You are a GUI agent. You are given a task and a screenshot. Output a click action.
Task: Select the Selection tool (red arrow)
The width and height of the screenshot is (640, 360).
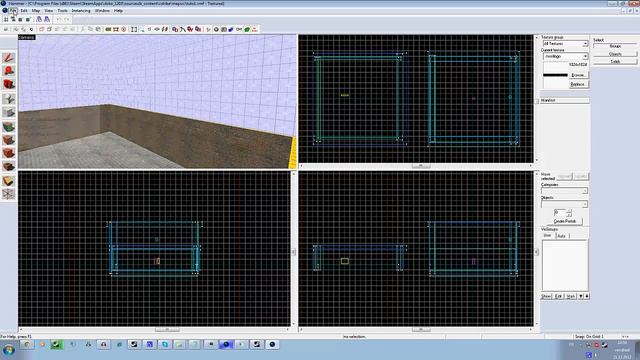pos(9,57)
